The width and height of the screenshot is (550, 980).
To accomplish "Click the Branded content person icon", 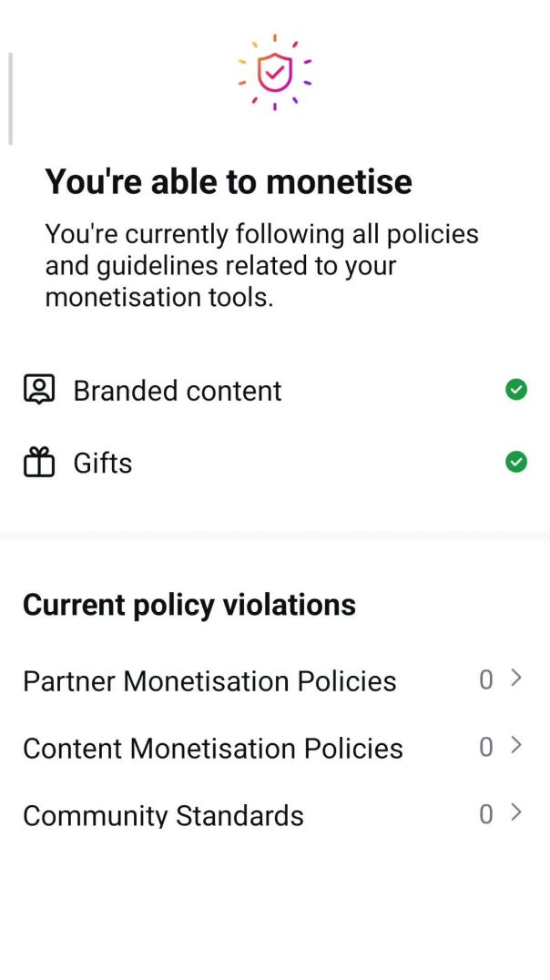I will (x=39, y=390).
